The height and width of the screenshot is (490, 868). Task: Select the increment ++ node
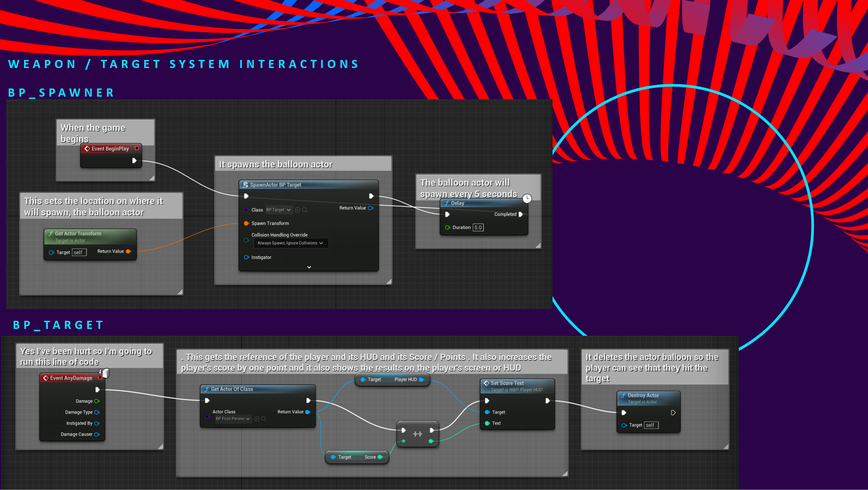(x=417, y=435)
